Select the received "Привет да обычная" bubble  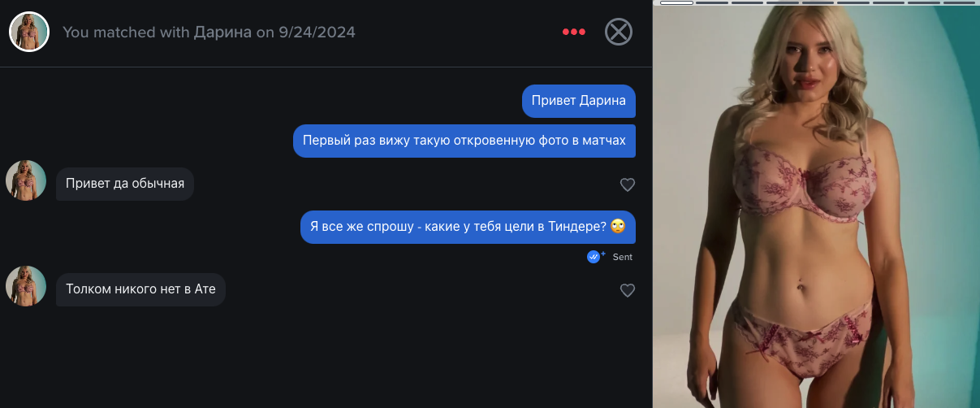125,184
